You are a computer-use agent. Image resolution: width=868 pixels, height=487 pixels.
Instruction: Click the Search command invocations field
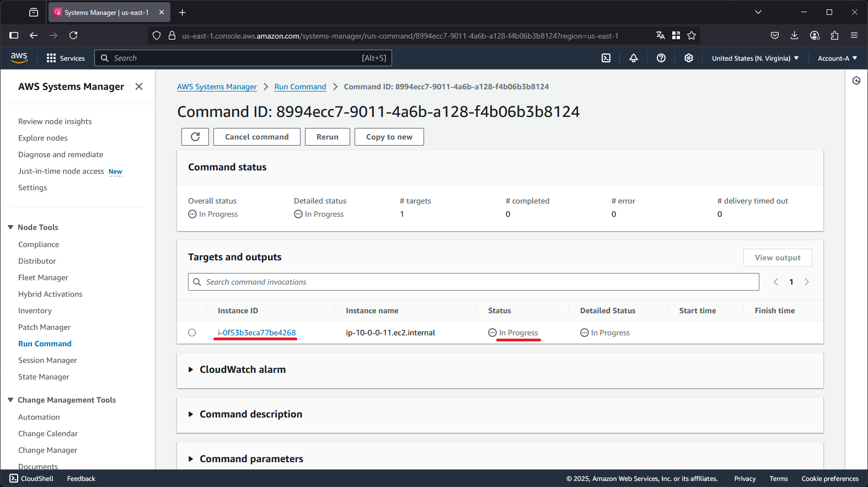[474, 282]
